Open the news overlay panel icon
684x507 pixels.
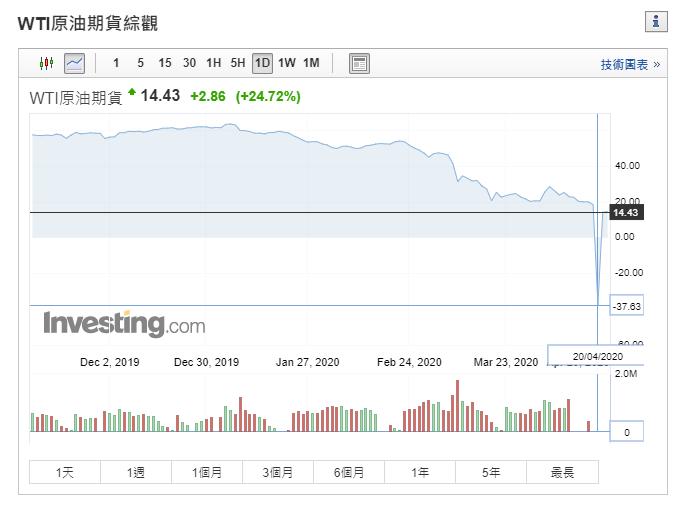click(x=359, y=63)
